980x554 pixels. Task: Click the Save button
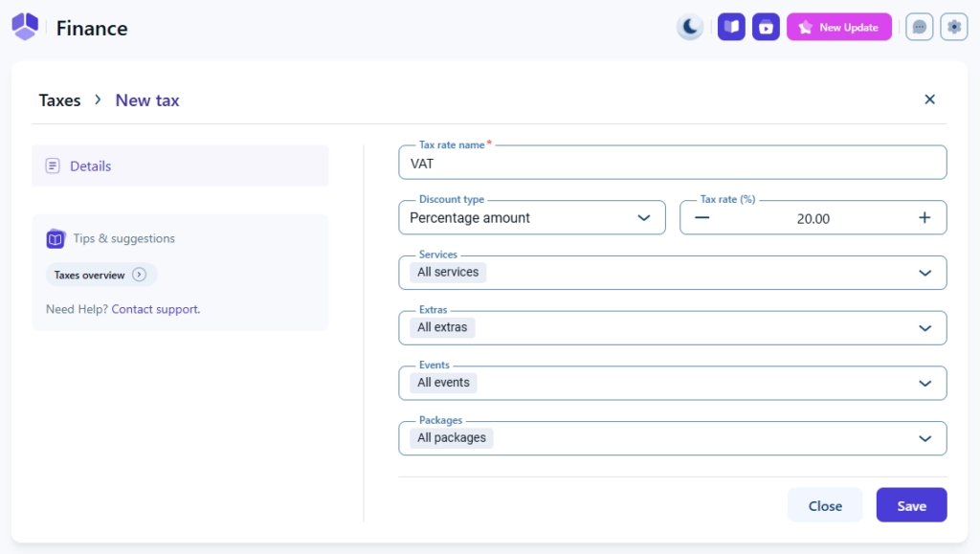coord(911,505)
